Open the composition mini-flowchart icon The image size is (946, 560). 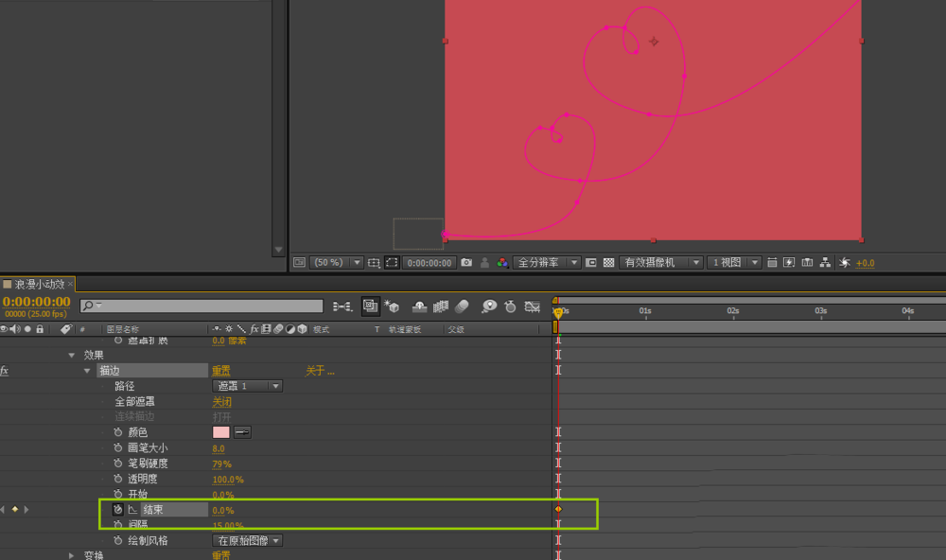(x=342, y=306)
